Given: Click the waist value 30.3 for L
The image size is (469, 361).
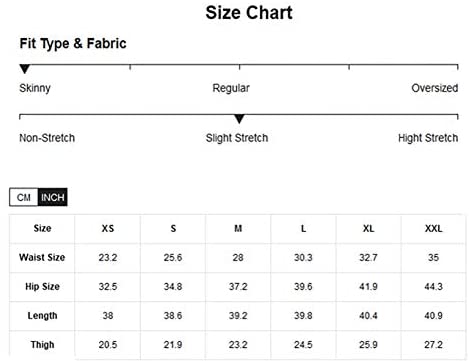Looking at the screenshot, I should tap(303, 257).
